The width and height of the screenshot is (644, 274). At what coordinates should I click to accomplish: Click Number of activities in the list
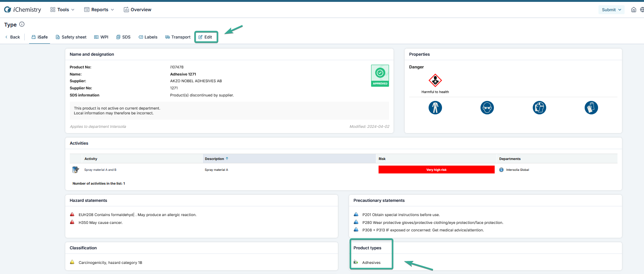(99, 184)
